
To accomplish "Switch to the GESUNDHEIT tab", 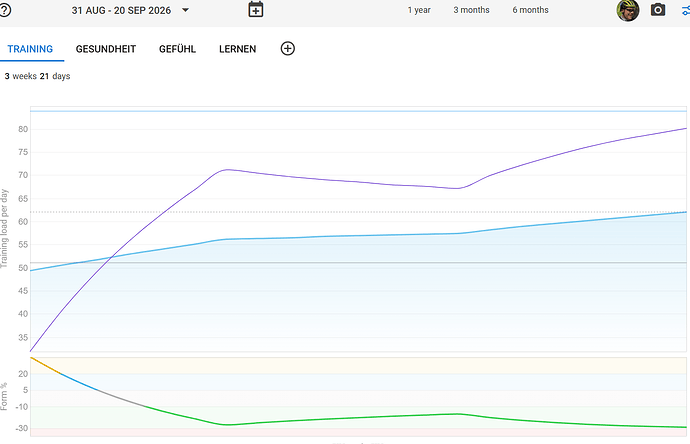I will [106, 49].
